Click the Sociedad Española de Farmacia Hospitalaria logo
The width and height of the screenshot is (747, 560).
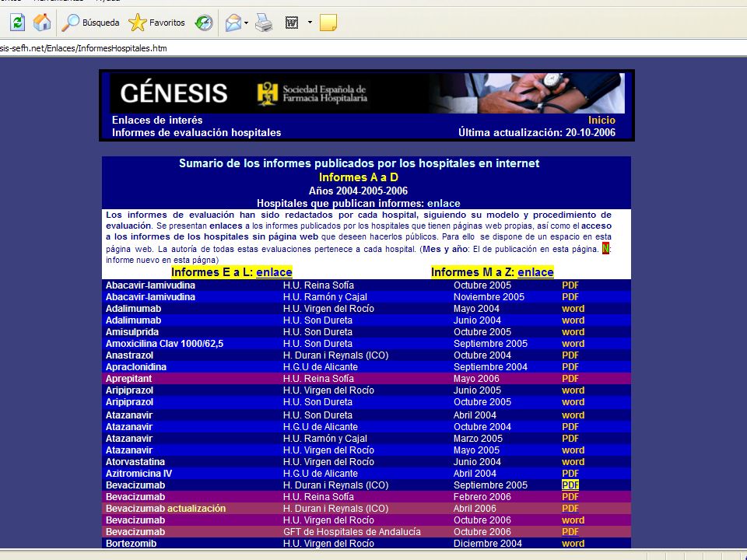(x=312, y=94)
